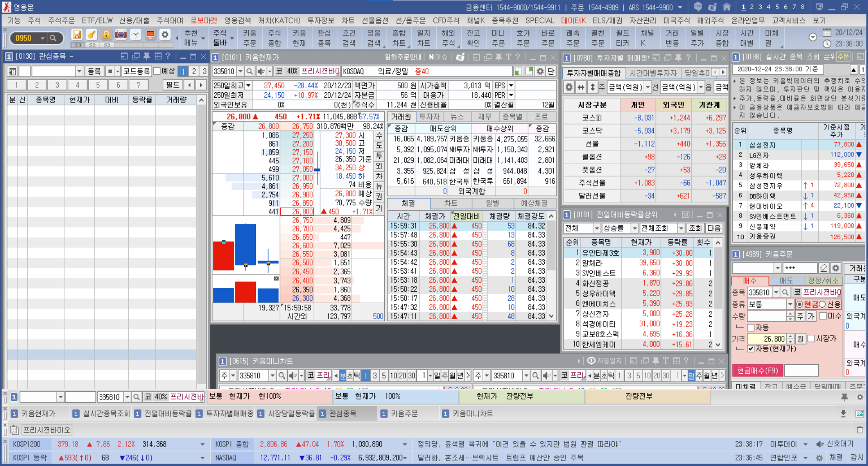
Task: Click the orange monitor icon in the toolbar
Action: pos(150,35)
